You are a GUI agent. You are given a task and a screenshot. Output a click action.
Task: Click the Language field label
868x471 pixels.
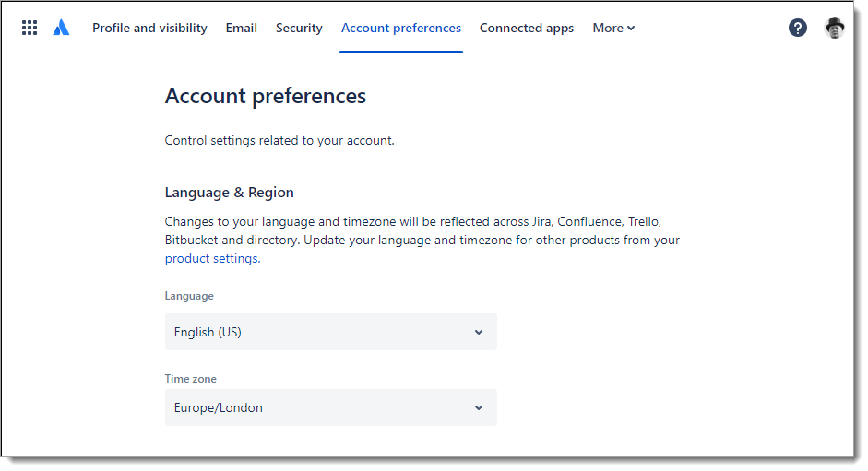[x=189, y=296]
